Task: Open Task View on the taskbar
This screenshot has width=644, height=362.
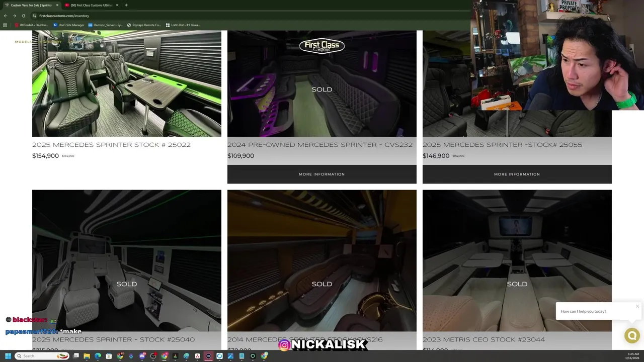Action: pyautogui.click(x=76, y=356)
